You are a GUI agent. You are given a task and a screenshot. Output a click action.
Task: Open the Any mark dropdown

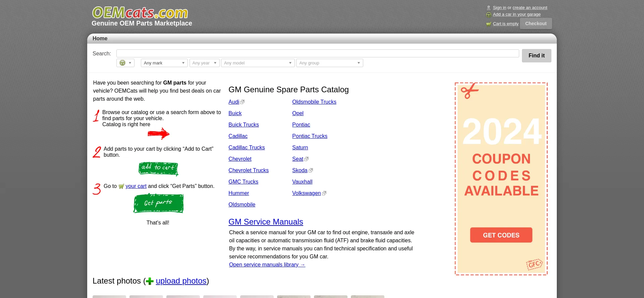click(164, 63)
